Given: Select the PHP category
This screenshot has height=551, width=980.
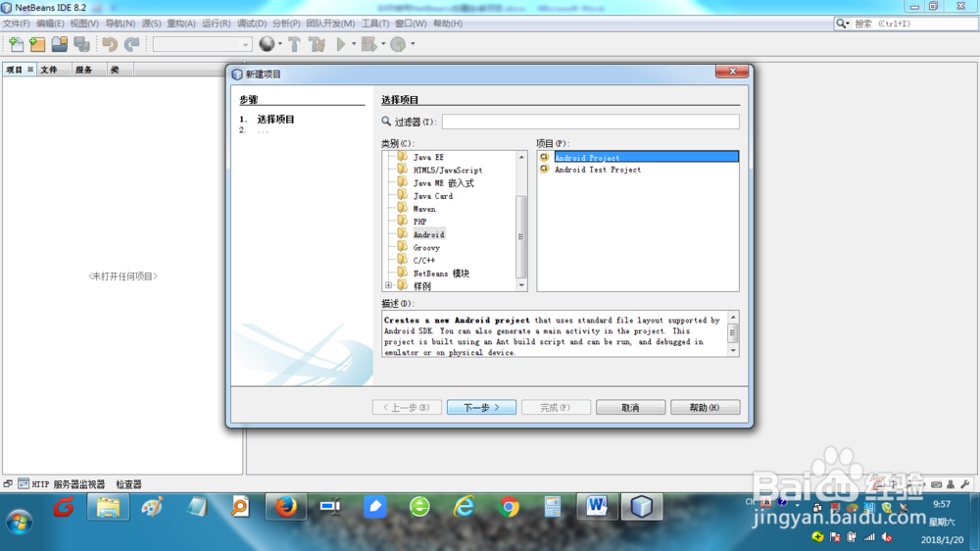Looking at the screenshot, I should 420,222.
